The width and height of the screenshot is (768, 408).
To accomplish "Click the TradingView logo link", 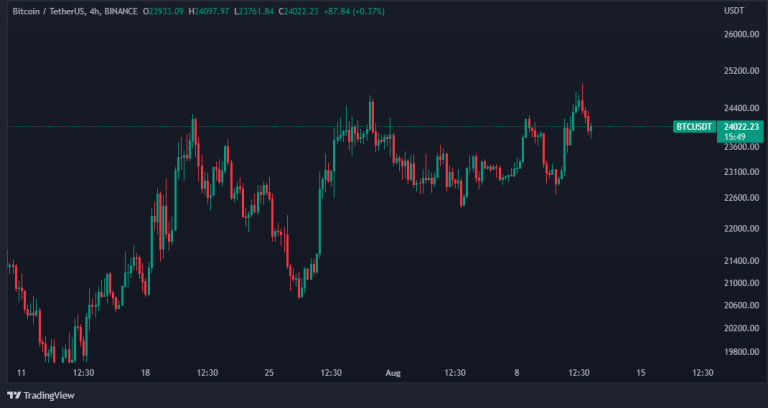I will click(x=41, y=395).
